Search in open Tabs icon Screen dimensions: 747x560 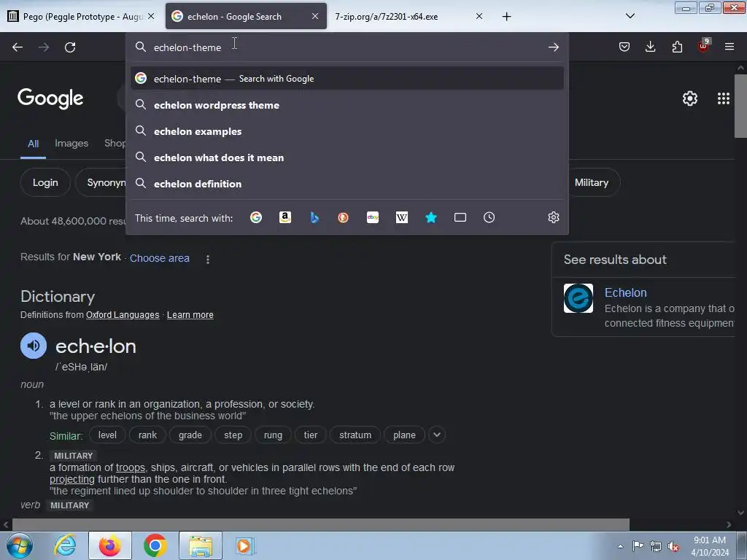[460, 217]
